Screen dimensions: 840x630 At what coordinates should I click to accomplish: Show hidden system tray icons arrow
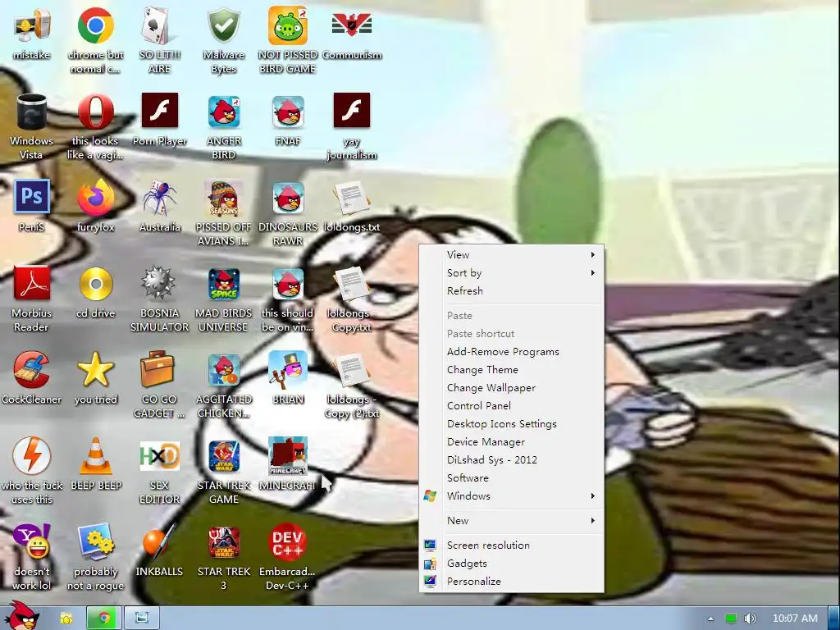click(x=711, y=619)
